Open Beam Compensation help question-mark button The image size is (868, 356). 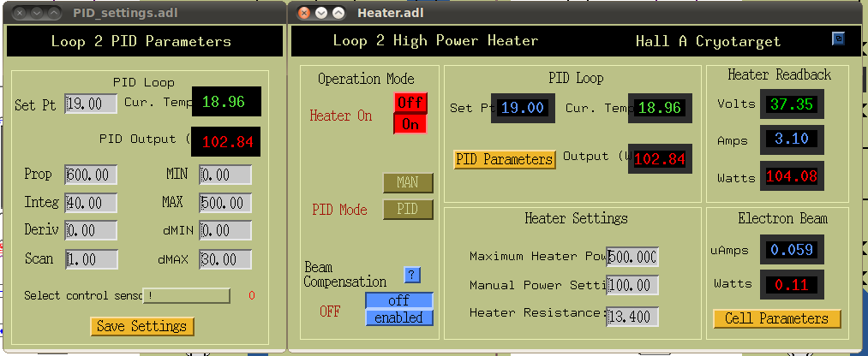[412, 275]
